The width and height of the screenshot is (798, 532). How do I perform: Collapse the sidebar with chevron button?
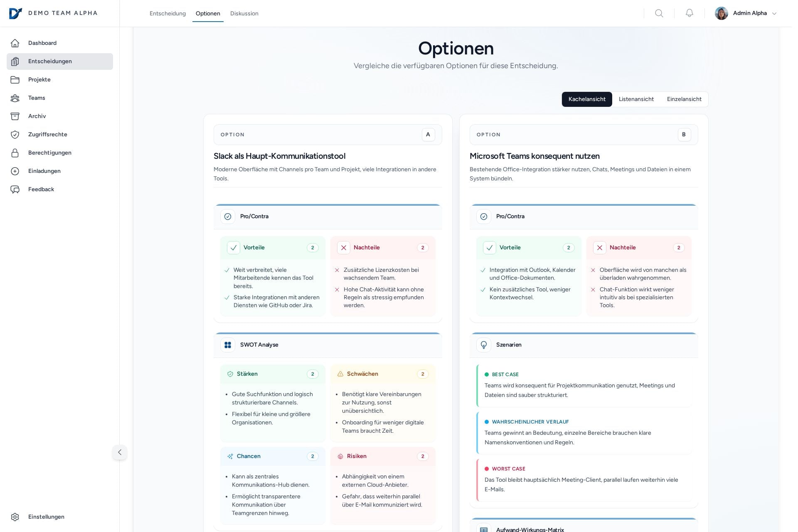(120, 452)
